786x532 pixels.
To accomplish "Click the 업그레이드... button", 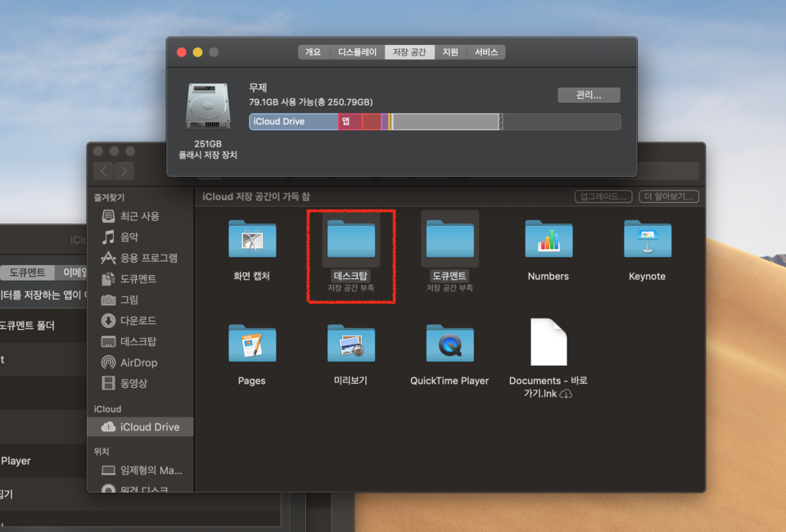I will click(603, 196).
